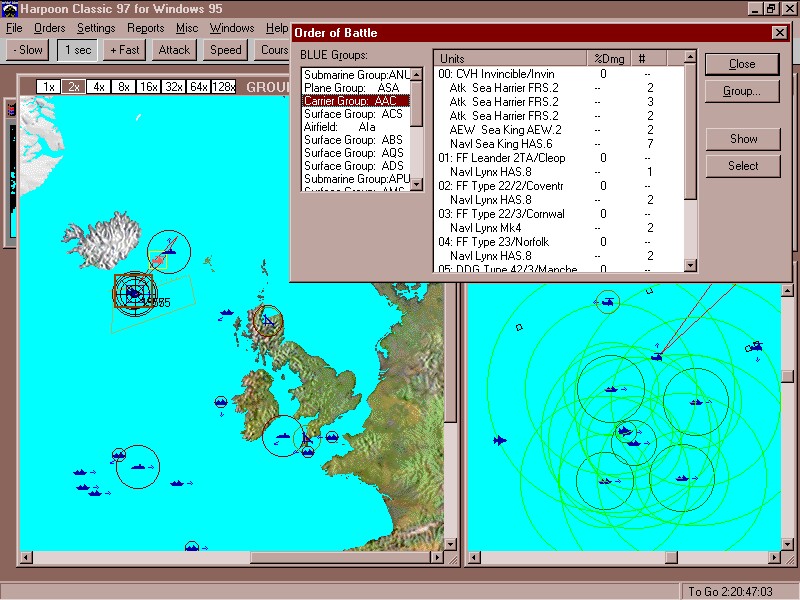Select "Airfield: AIa" in the groups list
This screenshot has height=600, width=800.
tap(356, 127)
